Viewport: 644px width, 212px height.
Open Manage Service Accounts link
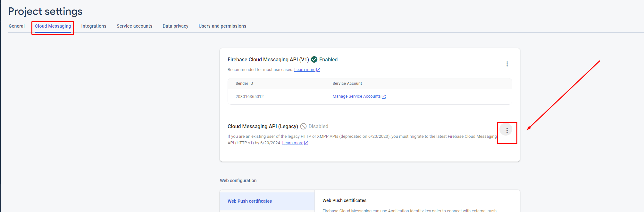click(x=356, y=96)
